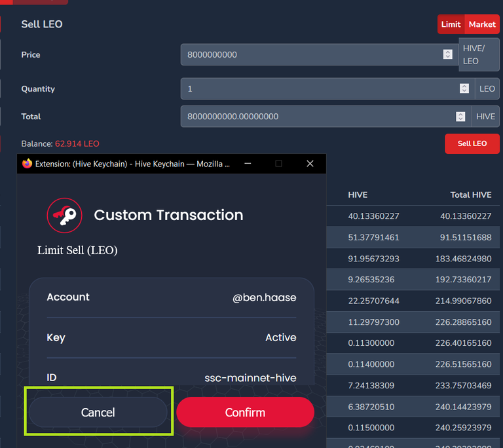The image size is (503, 448).
Task: Select order row with 0.11300000 HIVE
Action: (x=413, y=343)
